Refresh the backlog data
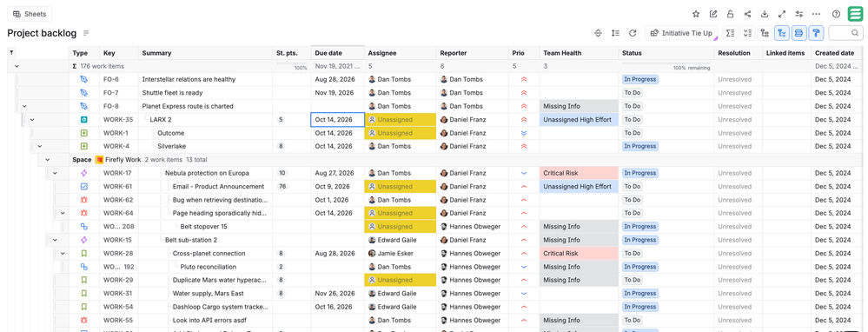Image resolution: width=868 pixels, height=332 pixels. tap(633, 33)
